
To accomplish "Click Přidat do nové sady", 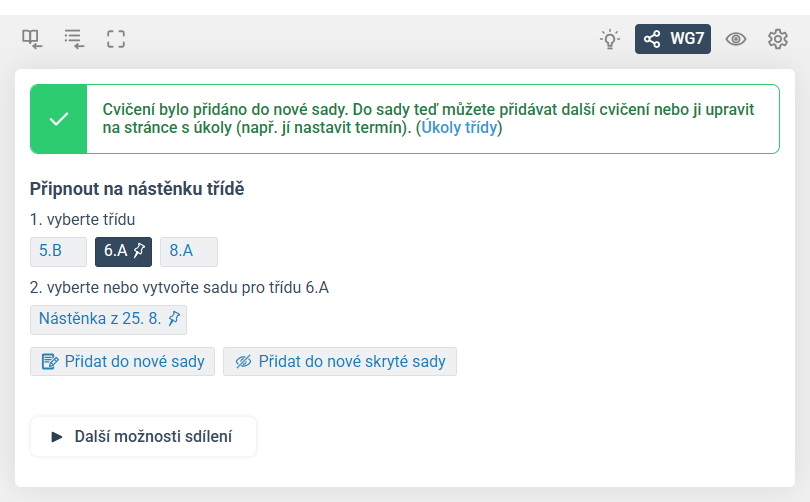I will [x=122, y=362].
